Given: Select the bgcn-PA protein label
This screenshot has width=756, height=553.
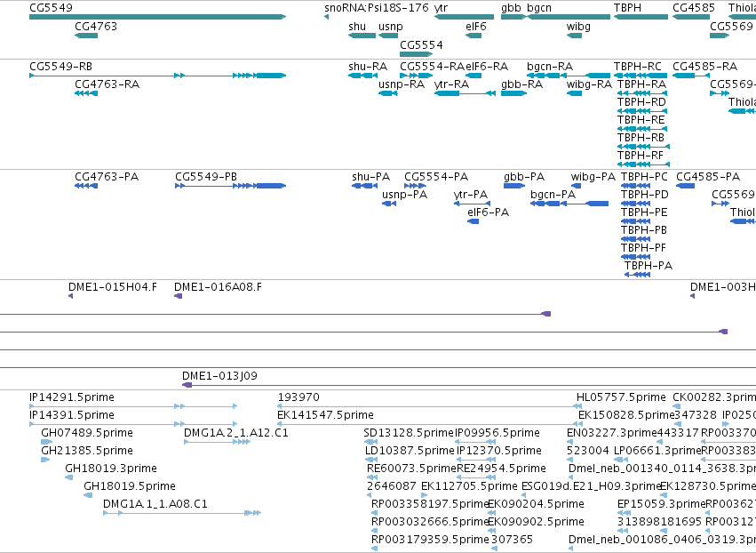Looking at the screenshot, I should click(x=553, y=195).
